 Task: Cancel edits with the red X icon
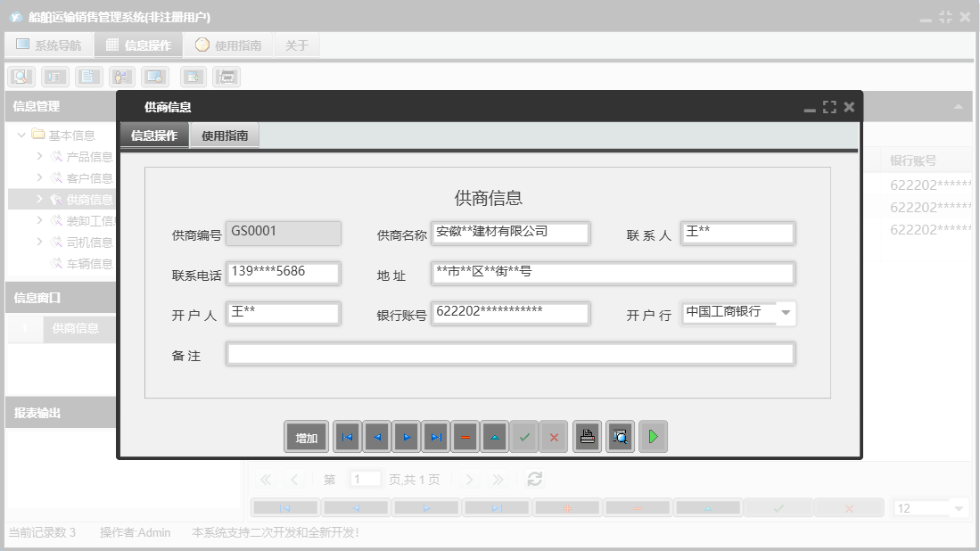point(555,436)
